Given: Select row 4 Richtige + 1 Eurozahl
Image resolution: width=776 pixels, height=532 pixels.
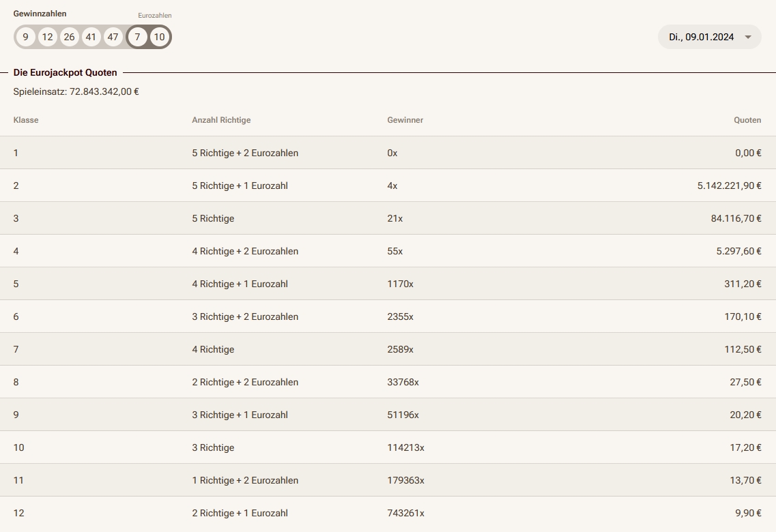Looking at the screenshot, I should pos(388,284).
